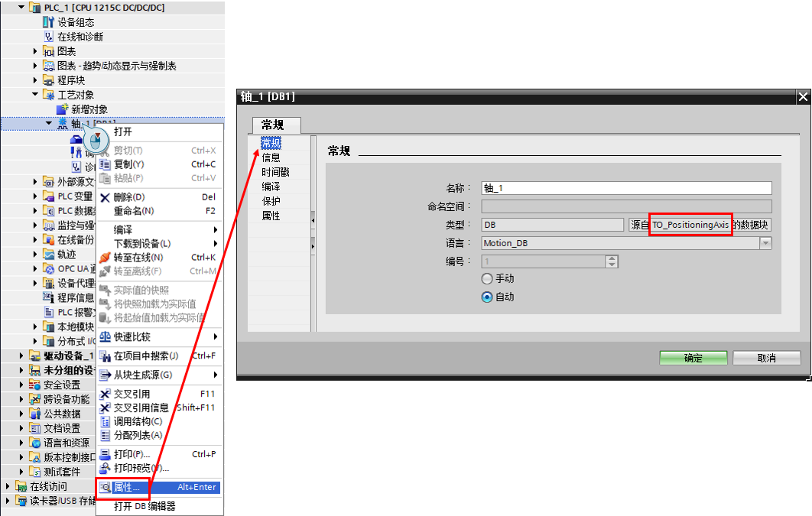
Task: Select 信息 in properties navigation
Action: pos(271,157)
